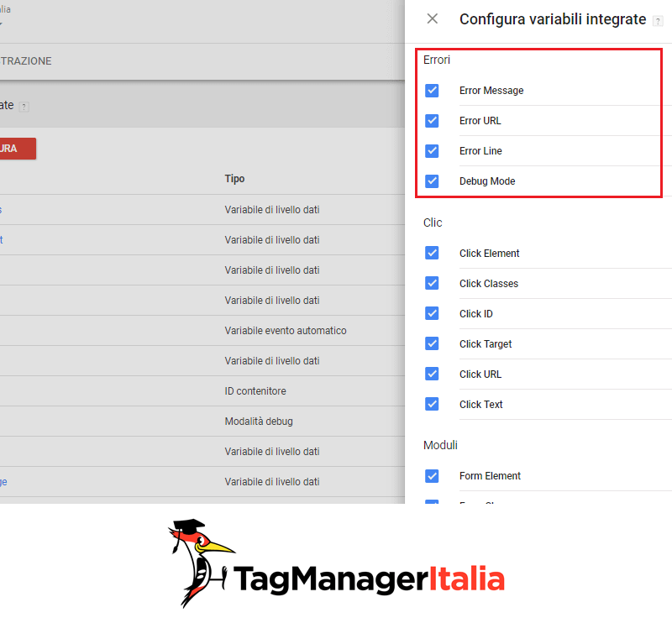The width and height of the screenshot is (672, 618).
Task: Uncheck the Form Element checkbox
Action: point(432,476)
